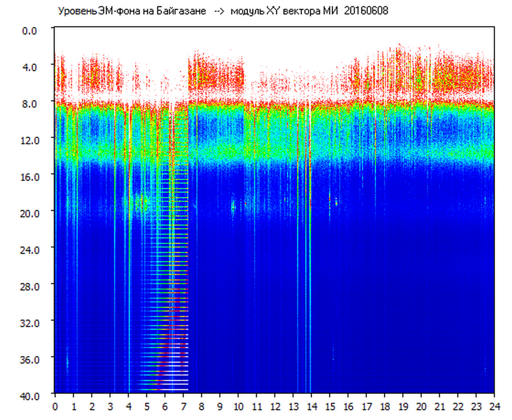This screenshot has height=420, width=512.
Task: Pick the hour 12 tick on x-axis
Action: pos(275,406)
